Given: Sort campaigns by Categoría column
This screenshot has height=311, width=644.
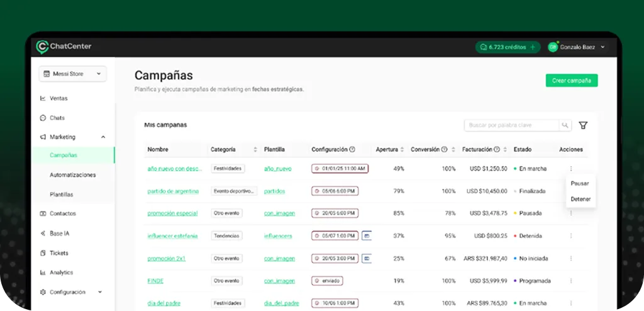Looking at the screenshot, I should [x=255, y=150].
